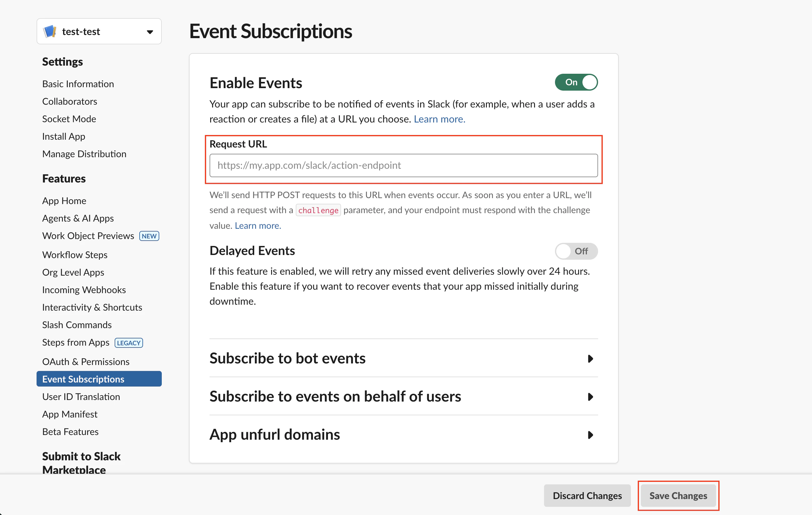Image resolution: width=812 pixels, height=515 pixels.
Task: Click the Submit to Slack Marketplace heading
Action: tap(81, 463)
